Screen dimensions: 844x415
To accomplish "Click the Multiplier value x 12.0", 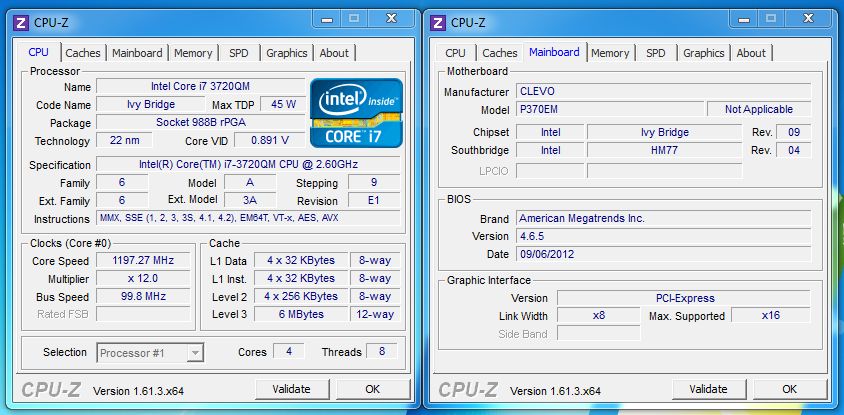I will click(143, 278).
